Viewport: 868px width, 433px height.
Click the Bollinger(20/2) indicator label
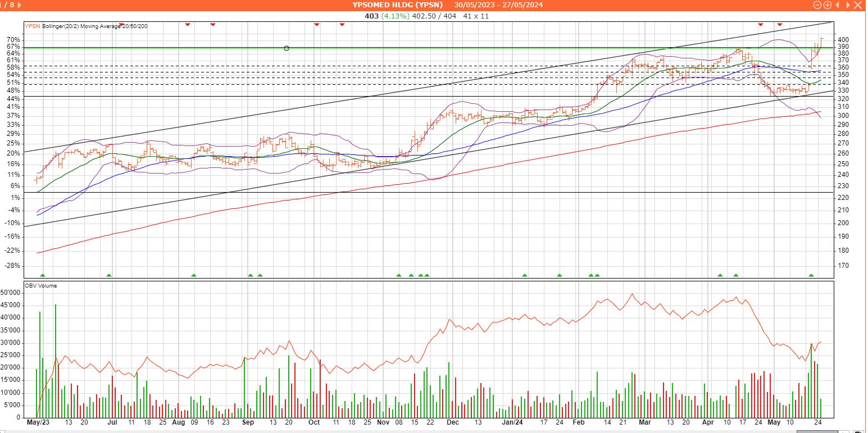pyautogui.click(x=60, y=26)
